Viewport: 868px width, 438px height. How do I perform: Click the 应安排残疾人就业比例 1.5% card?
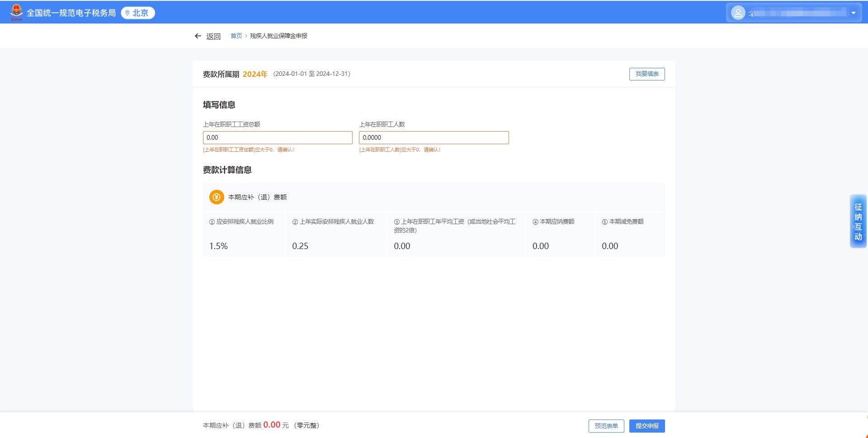[x=243, y=235]
